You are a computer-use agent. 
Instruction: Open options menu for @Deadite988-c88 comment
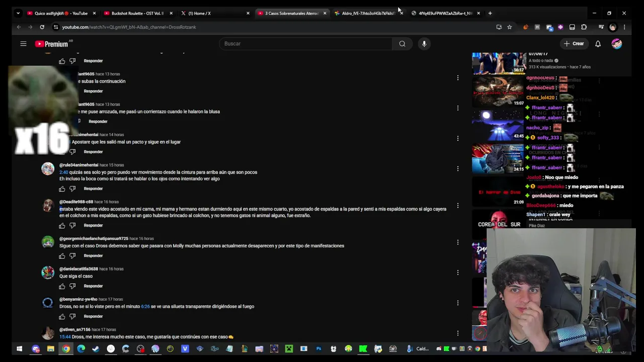tap(458, 206)
